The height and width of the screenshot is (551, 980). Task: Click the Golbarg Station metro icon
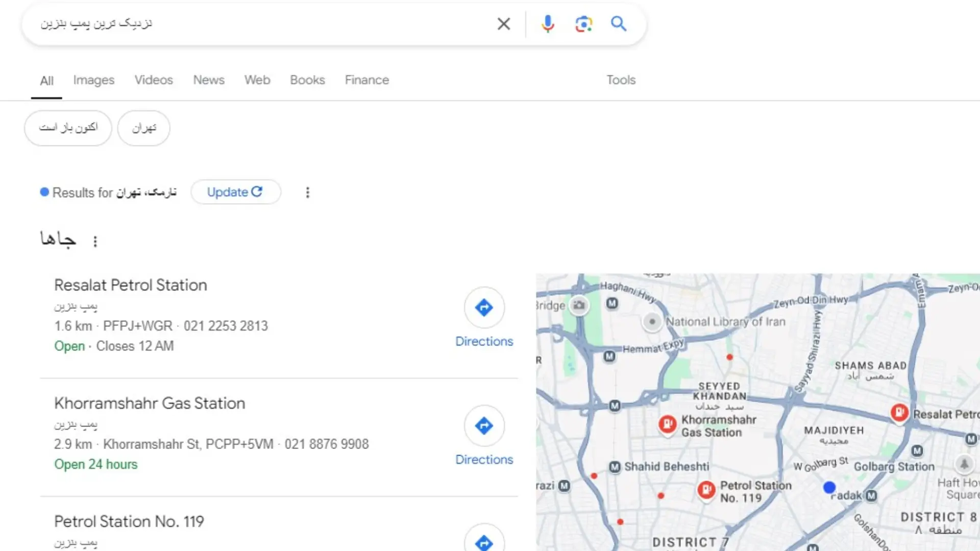(x=917, y=451)
